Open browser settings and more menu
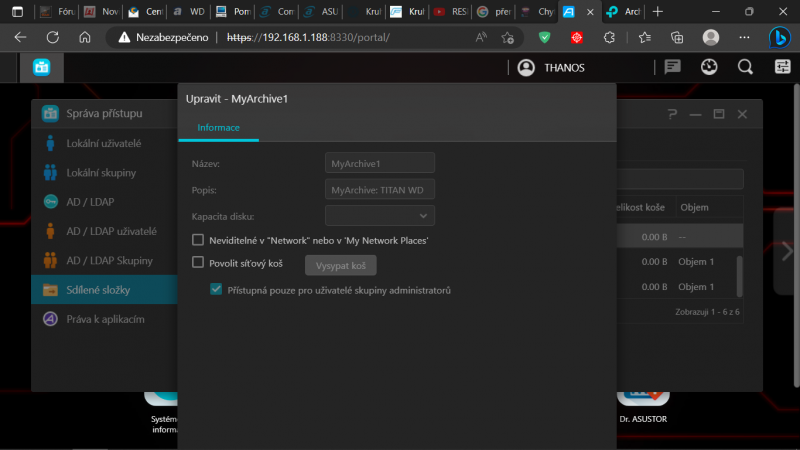 (x=744, y=37)
